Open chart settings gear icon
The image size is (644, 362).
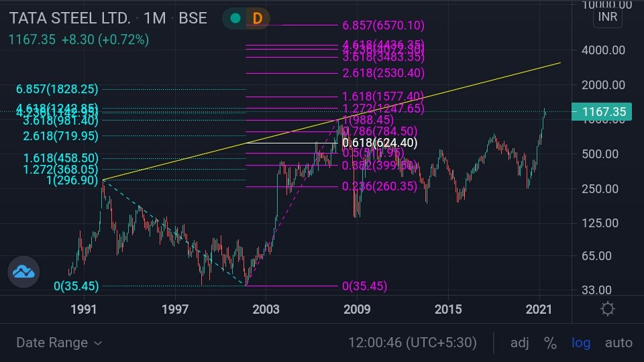[608, 308]
